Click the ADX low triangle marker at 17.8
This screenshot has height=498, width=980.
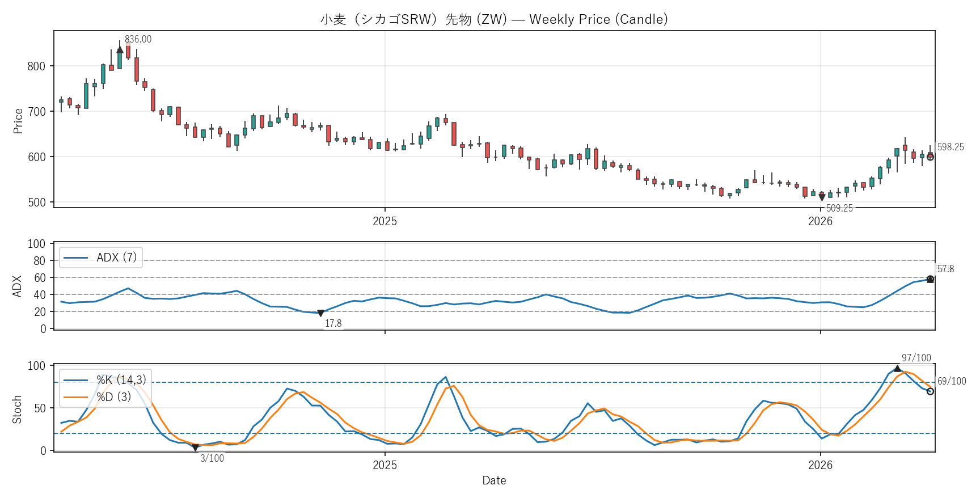[x=320, y=313]
